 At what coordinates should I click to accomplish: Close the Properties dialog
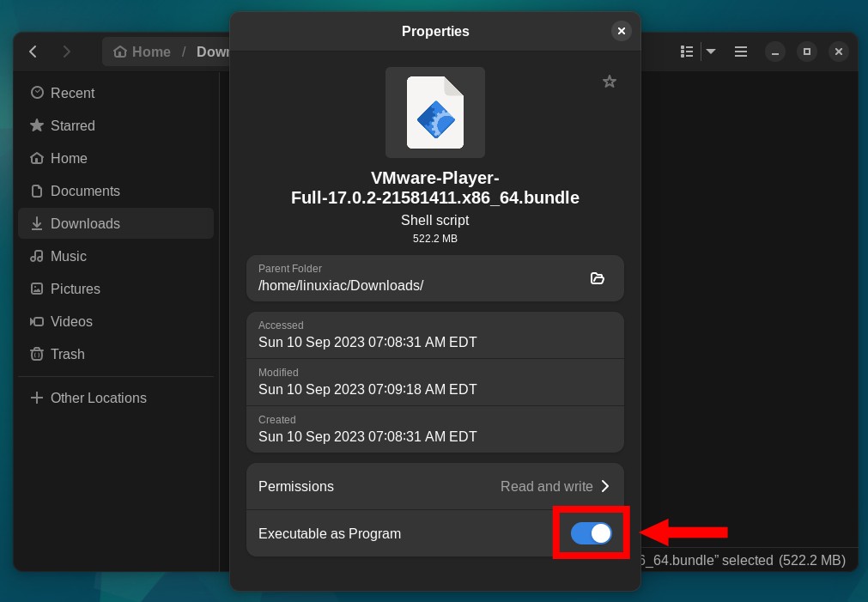pos(621,31)
